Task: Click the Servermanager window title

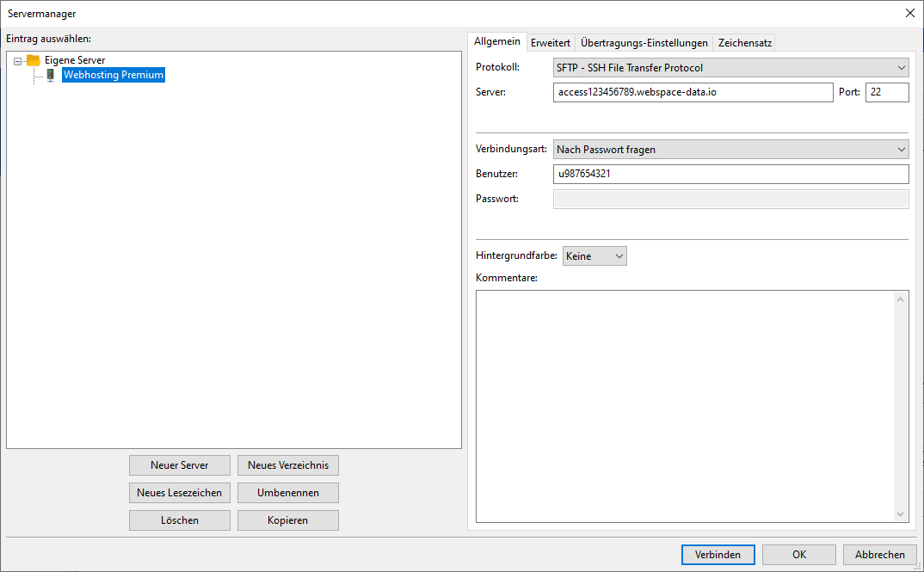Action: [42, 14]
